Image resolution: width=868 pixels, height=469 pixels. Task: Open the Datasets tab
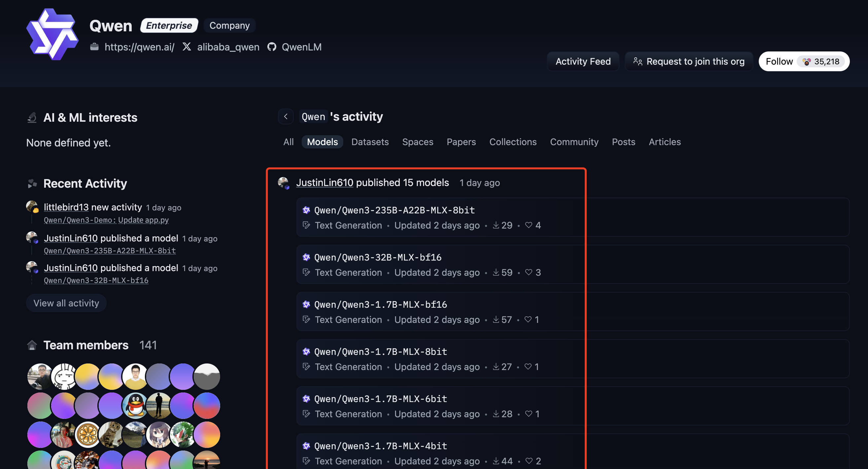(x=370, y=142)
